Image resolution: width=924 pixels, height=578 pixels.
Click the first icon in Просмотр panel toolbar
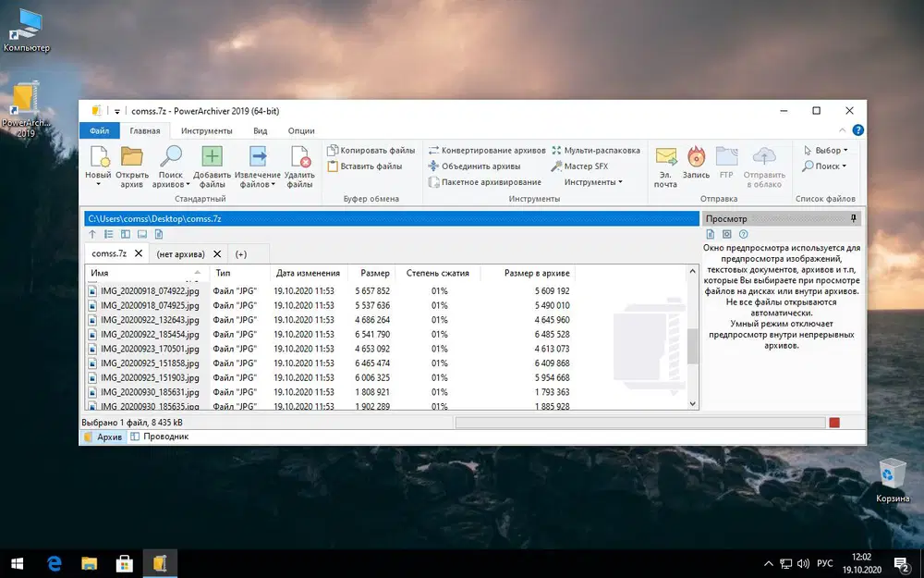click(x=711, y=234)
